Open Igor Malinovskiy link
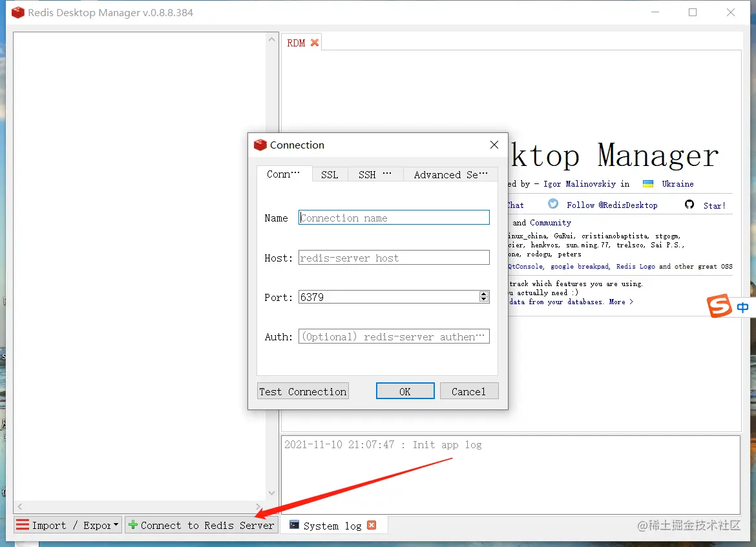Screen dimensions: 756x547 (x=579, y=183)
